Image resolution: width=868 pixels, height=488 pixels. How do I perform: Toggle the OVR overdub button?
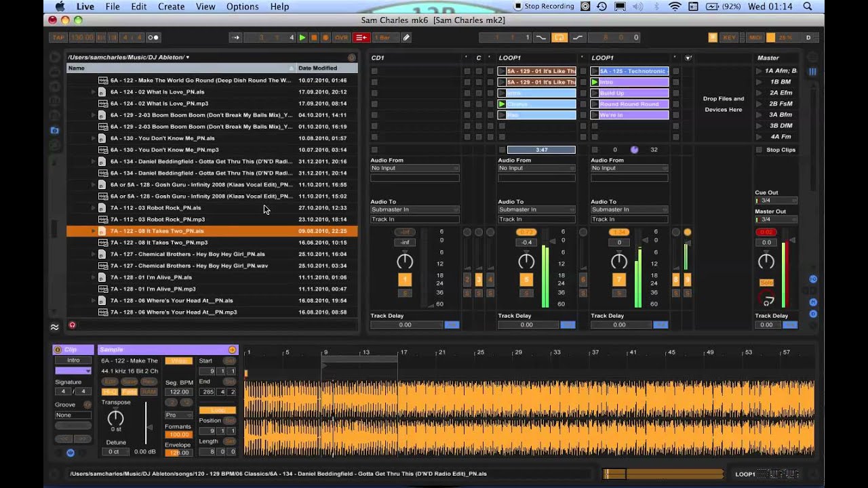click(341, 37)
